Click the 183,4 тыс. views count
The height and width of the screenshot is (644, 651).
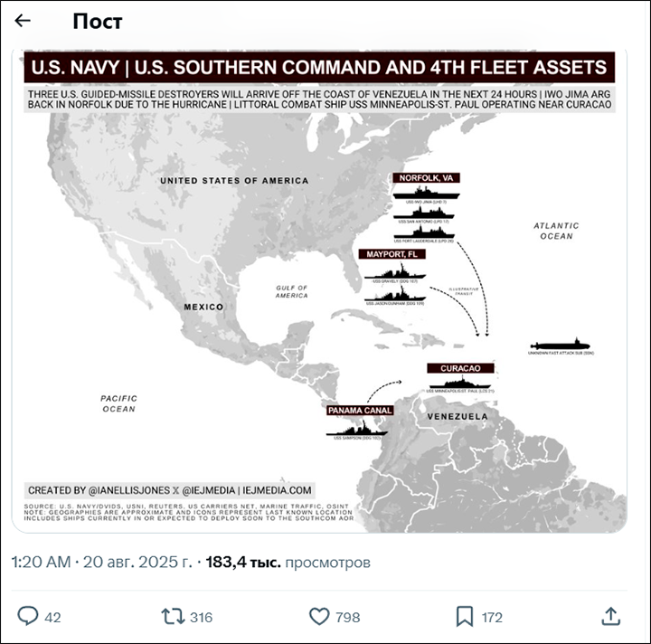[x=242, y=563]
